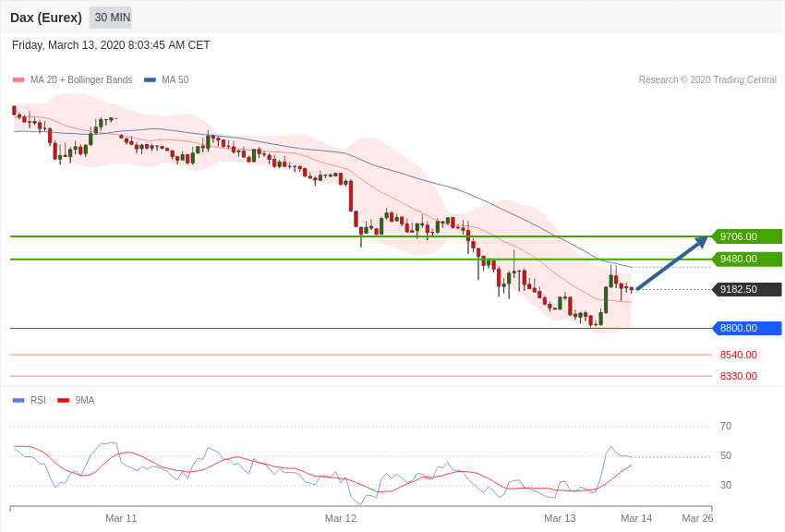Click the RSI 70 axis level label
The width and height of the screenshot is (785, 532).
pos(726,427)
